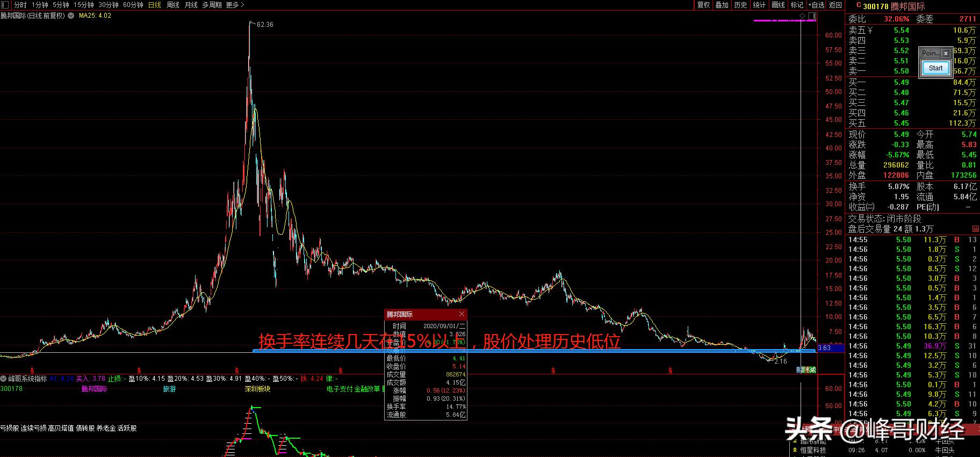
Task: Click the 62.36 peak price label
Action: [x=265, y=25]
